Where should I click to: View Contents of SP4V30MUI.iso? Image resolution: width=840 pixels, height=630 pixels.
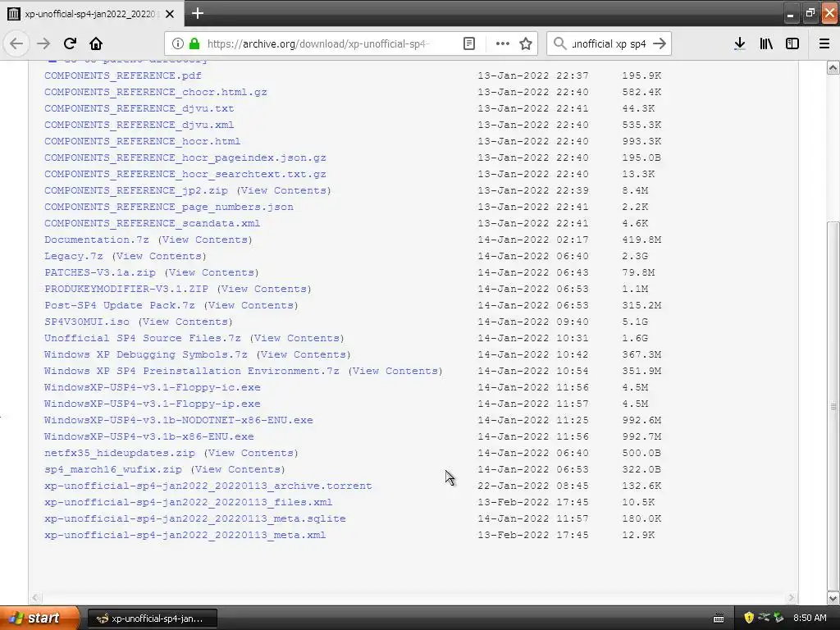[185, 322]
